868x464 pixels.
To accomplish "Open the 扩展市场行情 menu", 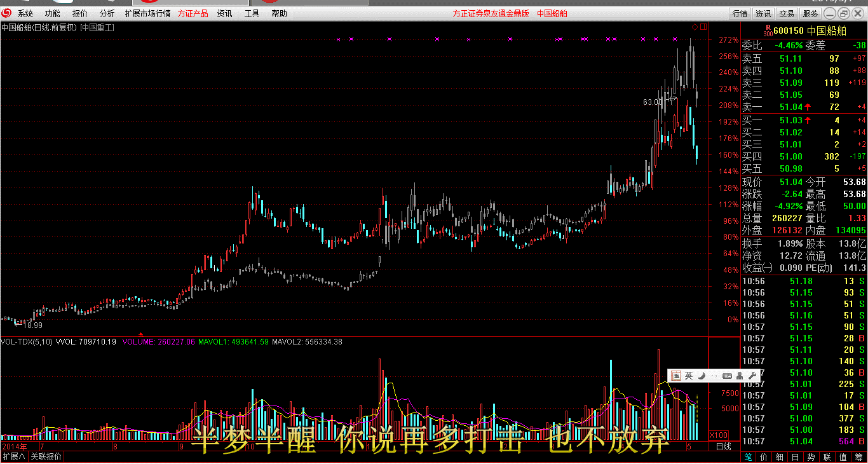I will [x=147, y=13].
